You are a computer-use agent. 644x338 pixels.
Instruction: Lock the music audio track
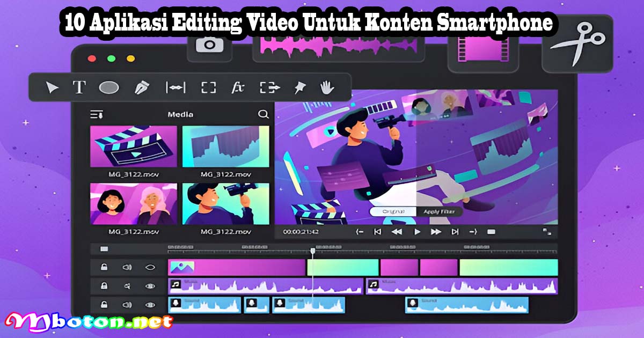104,286
